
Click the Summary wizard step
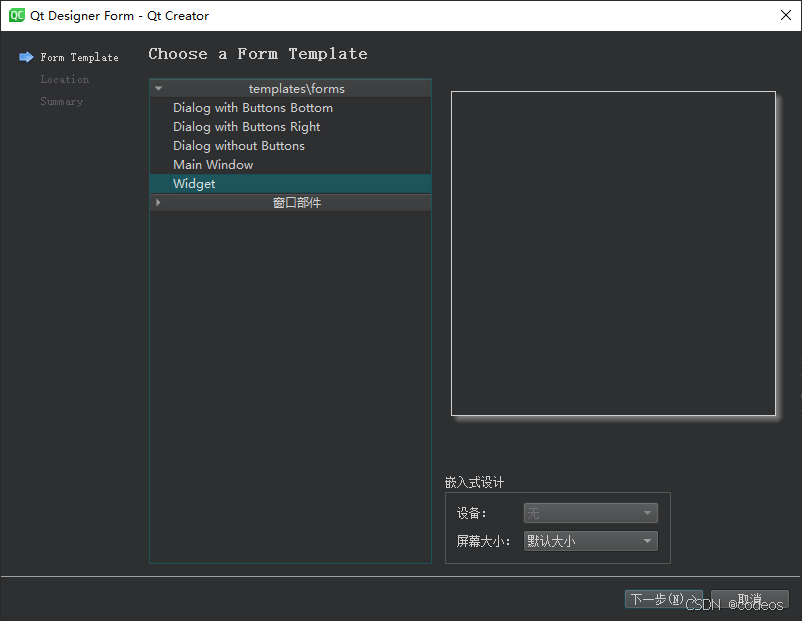pyautogui.click(x=61, y=101)
